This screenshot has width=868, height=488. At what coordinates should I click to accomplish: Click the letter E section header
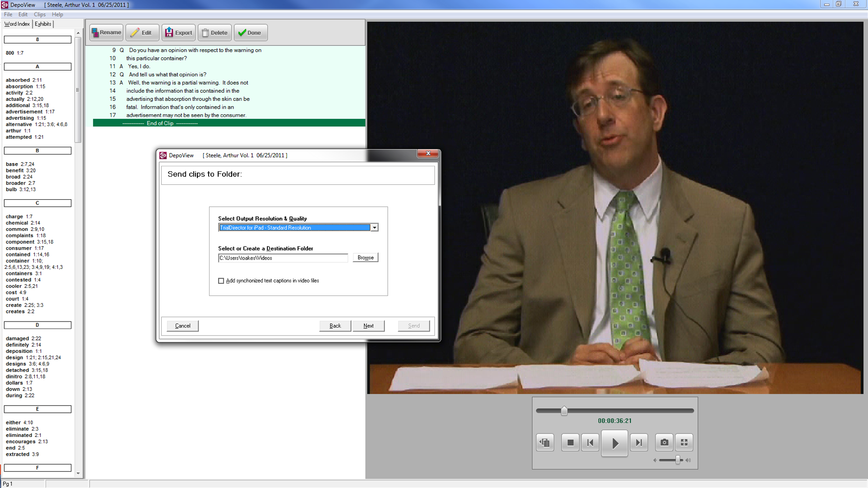38,409
